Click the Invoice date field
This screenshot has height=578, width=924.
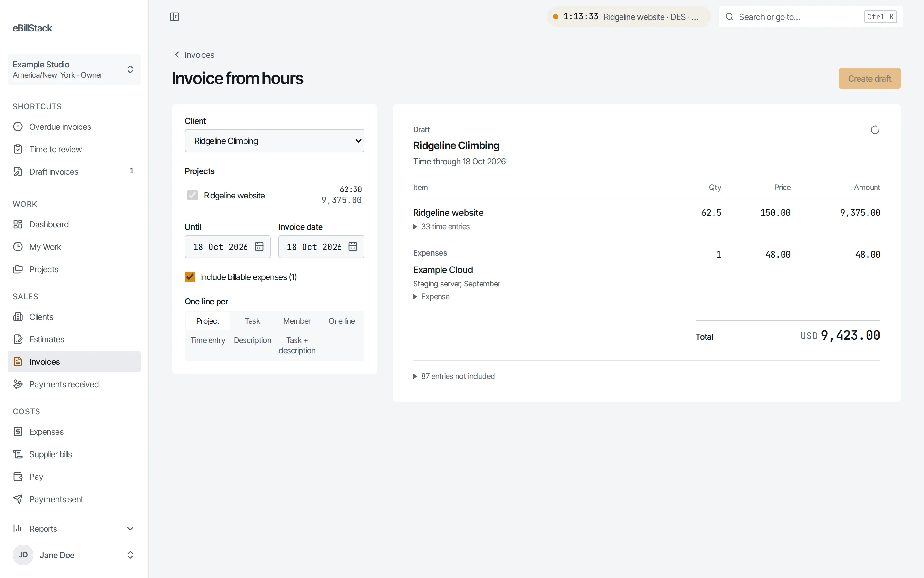pyautogui.click(x=321, y=247)
